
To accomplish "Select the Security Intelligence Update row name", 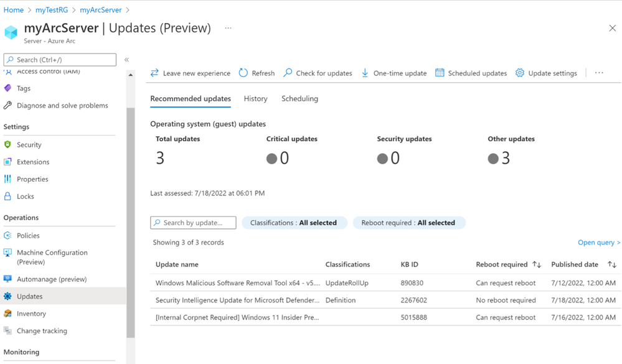I will coord(237,300).
